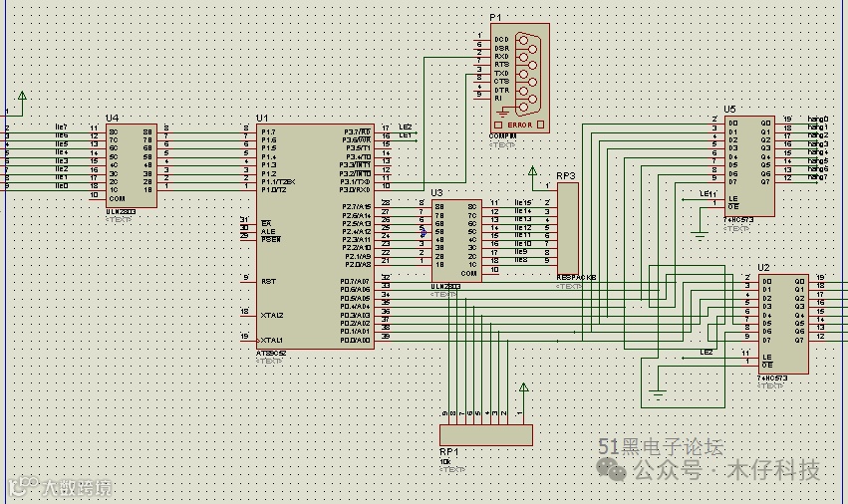Click the XTAL1 pin label on U1
This screenshot has width=848, height=504.
(x=272, y=340)
